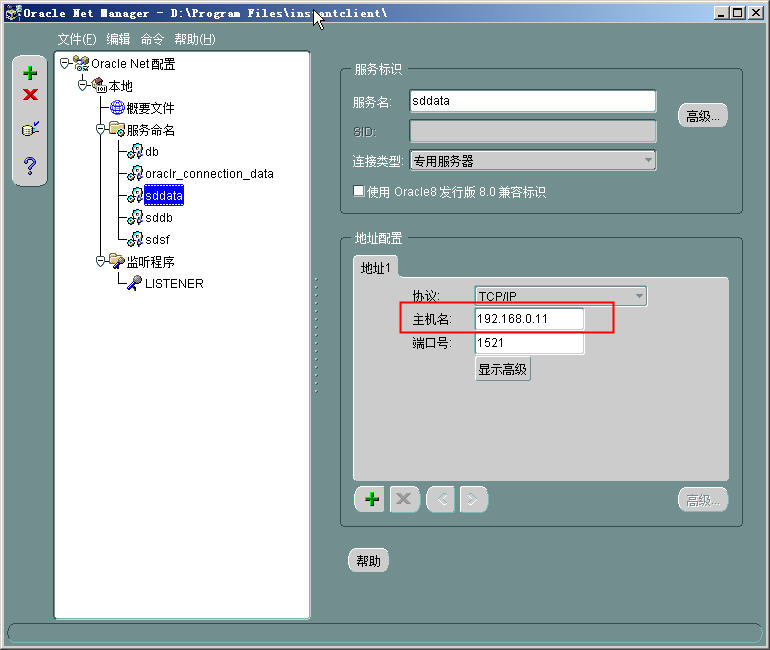Click the service icon next to sddb

pos(135,217)
